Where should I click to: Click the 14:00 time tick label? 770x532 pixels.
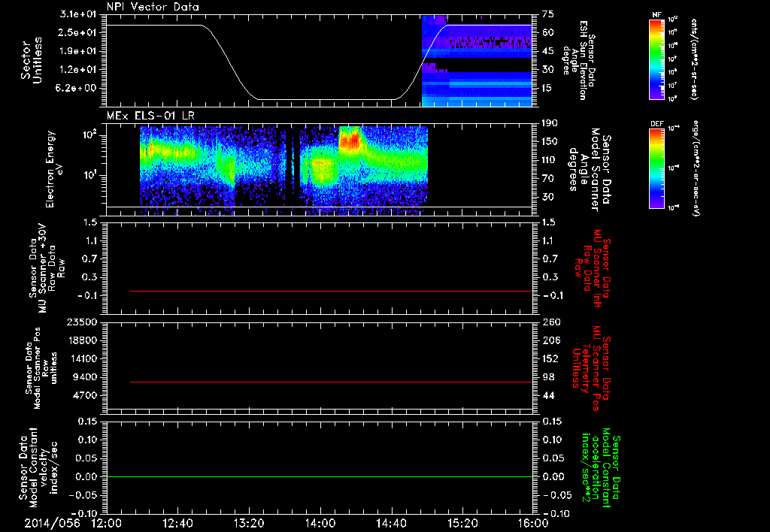coord(320,523)
